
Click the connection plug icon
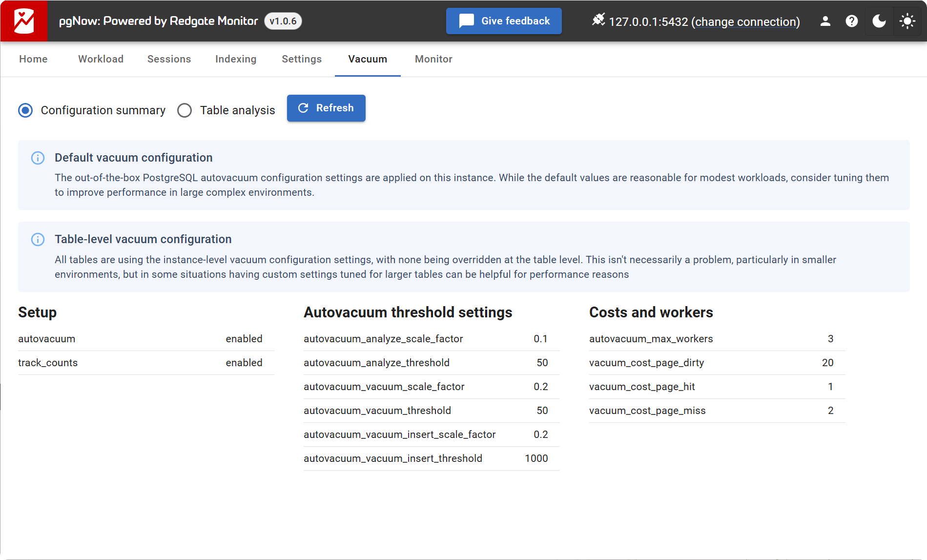click(598, 20)
